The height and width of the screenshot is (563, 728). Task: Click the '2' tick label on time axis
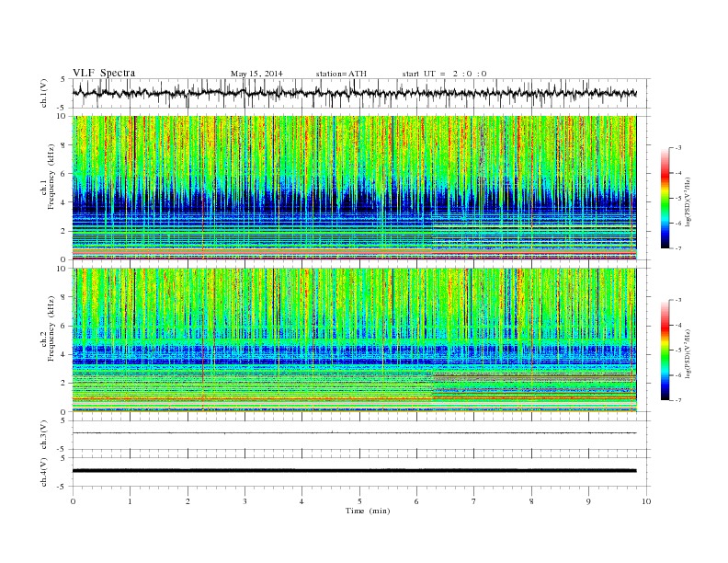188,501
